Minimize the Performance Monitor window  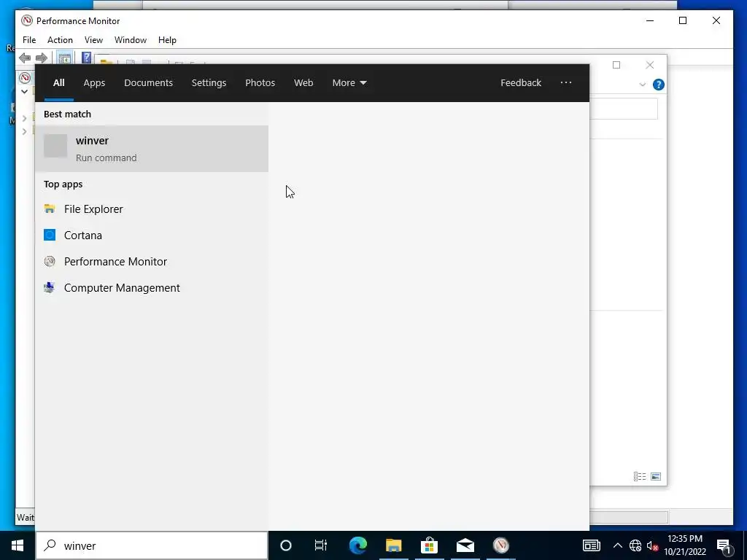650,20
